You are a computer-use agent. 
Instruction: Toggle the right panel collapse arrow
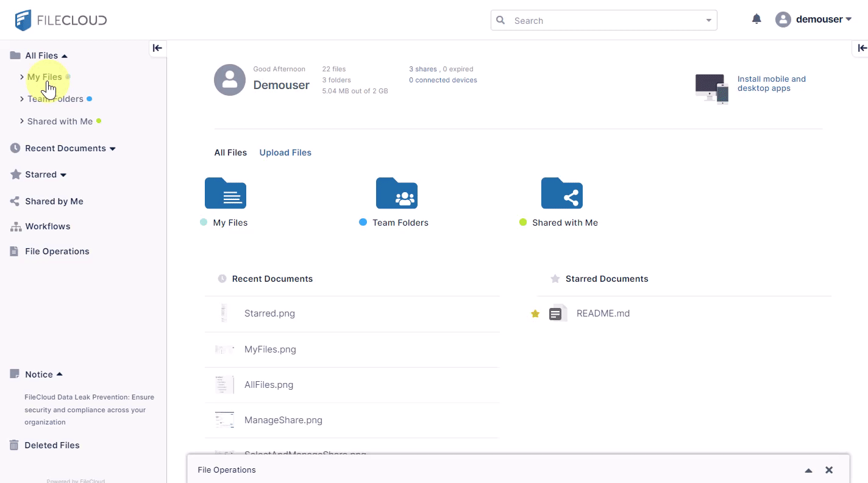862,48
